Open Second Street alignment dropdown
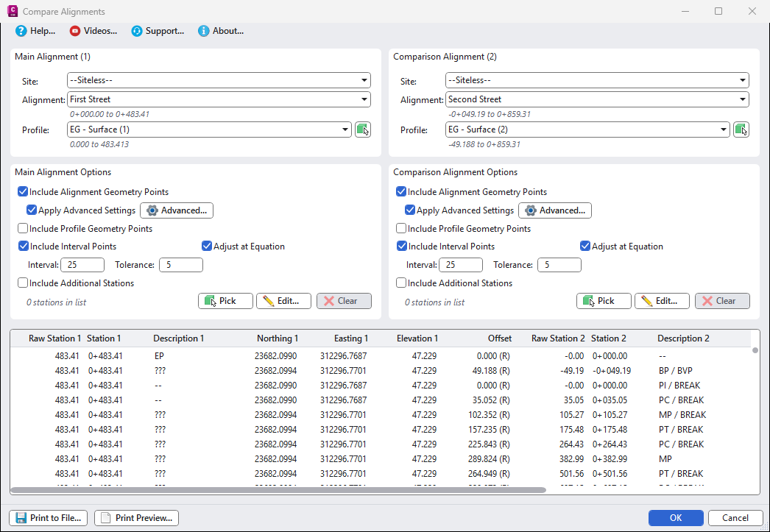Screen dimensions: 770x532 597,99
